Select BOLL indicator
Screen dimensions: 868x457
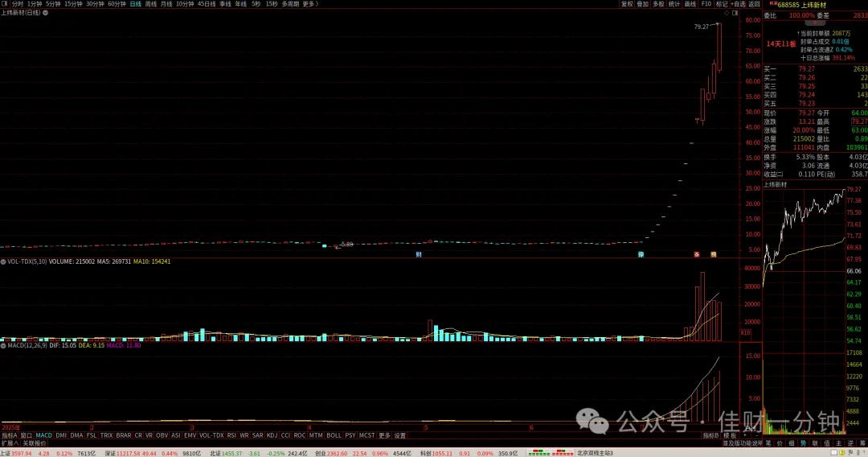(x=334, y=435)
